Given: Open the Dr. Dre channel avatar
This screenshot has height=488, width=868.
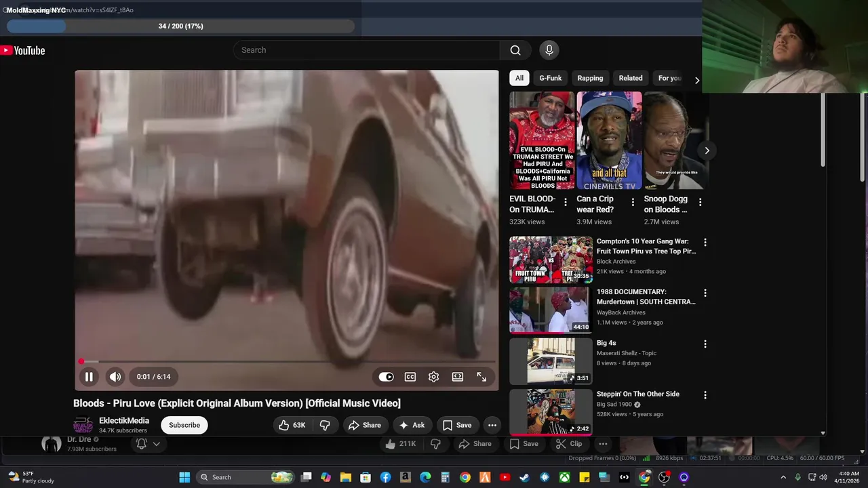Looking at the screenshot, I should 52,444.
